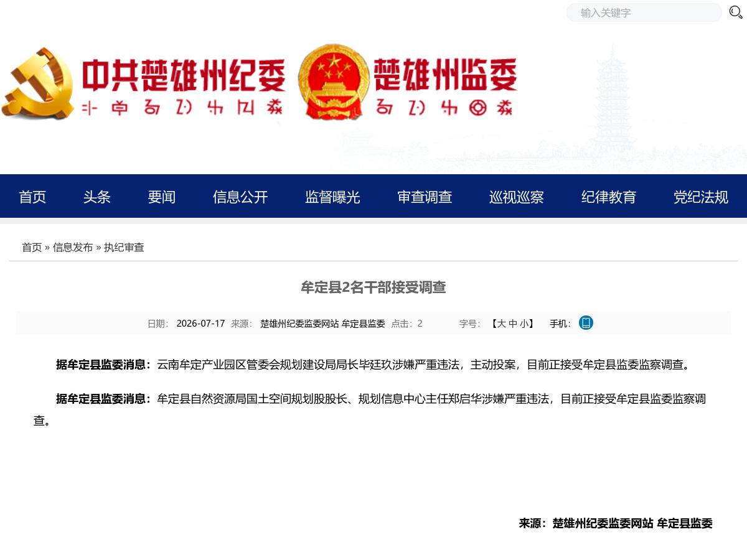The image size is (747, 560).
Task: Open the 头条 navigation menu item
Action: click(x=97, y=197)
